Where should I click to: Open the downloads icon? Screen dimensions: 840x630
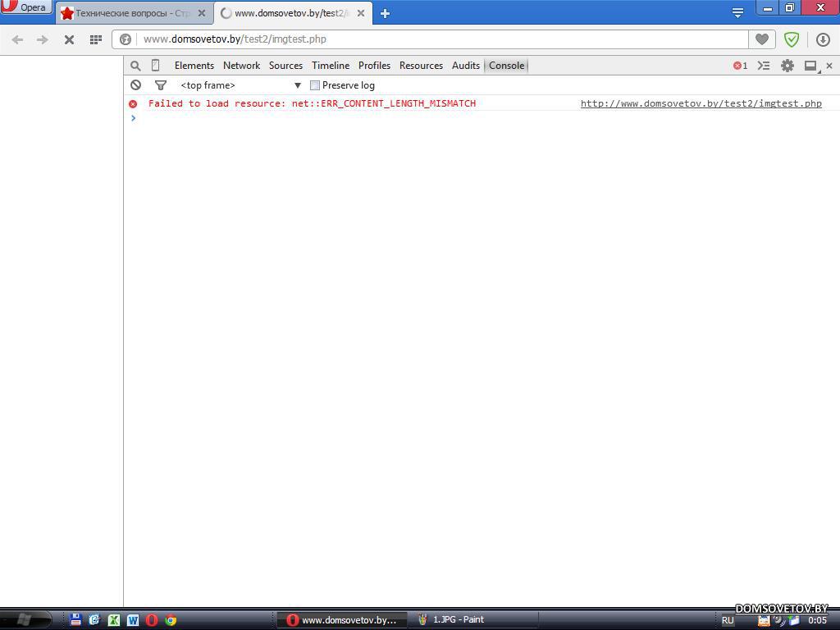pos(823,39)
